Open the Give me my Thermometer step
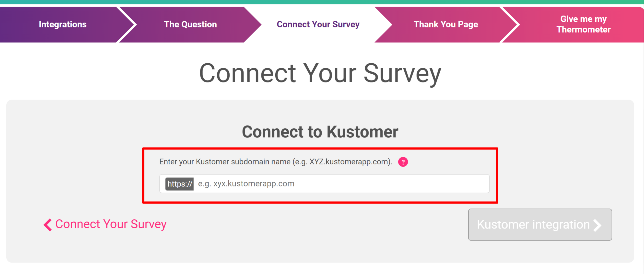Image resolution: width=644 pixels, height=274 pixels. [x=583, y=24]
